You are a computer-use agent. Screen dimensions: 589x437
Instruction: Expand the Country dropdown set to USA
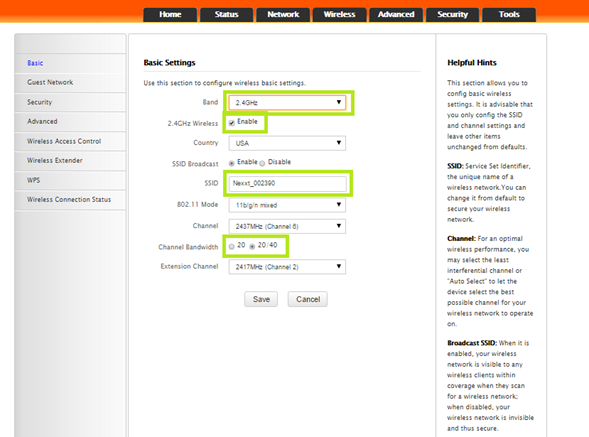pos(287,143)
